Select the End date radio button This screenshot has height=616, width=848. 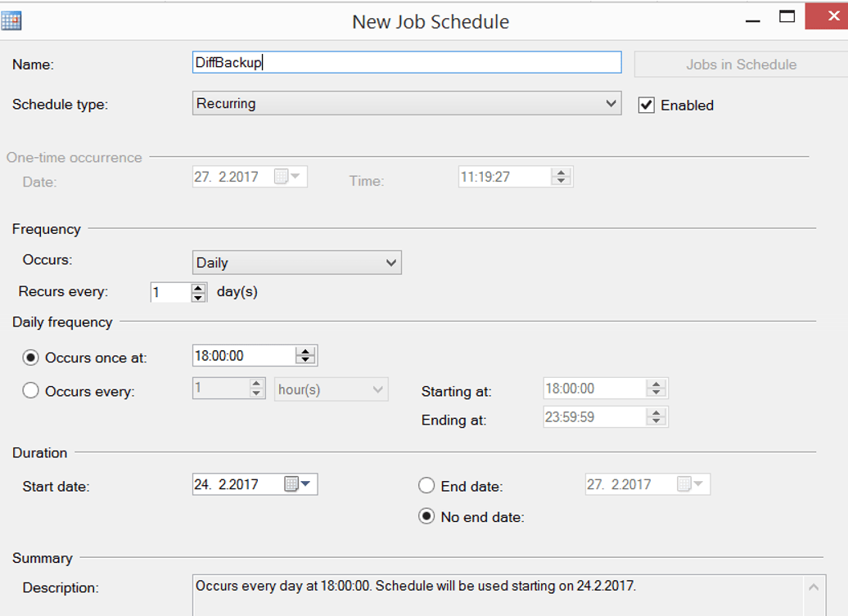[426, 485]
